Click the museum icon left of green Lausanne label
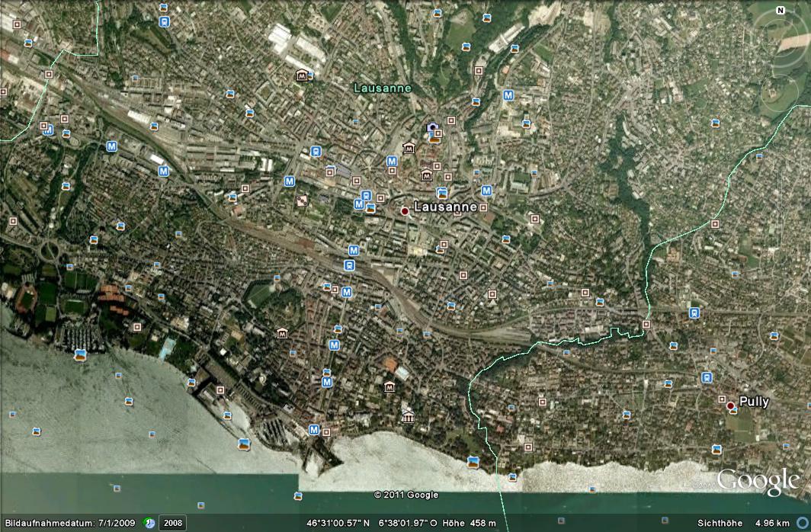This screenshot has height=532, width=811. tap(303, 75)
